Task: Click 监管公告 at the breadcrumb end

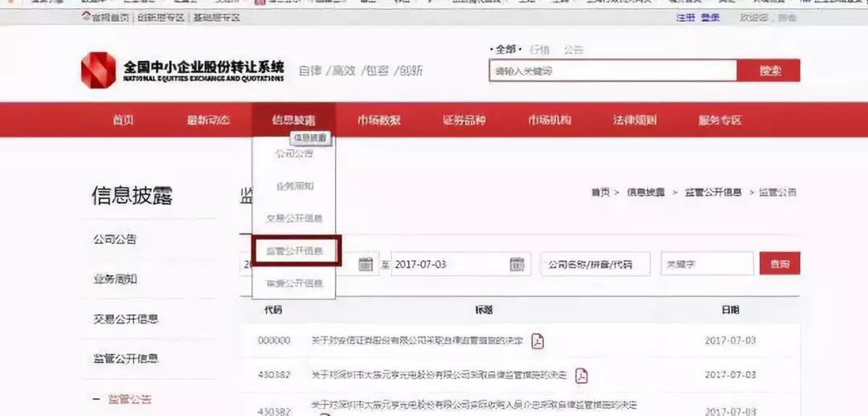Action: [x=777, y=193]
